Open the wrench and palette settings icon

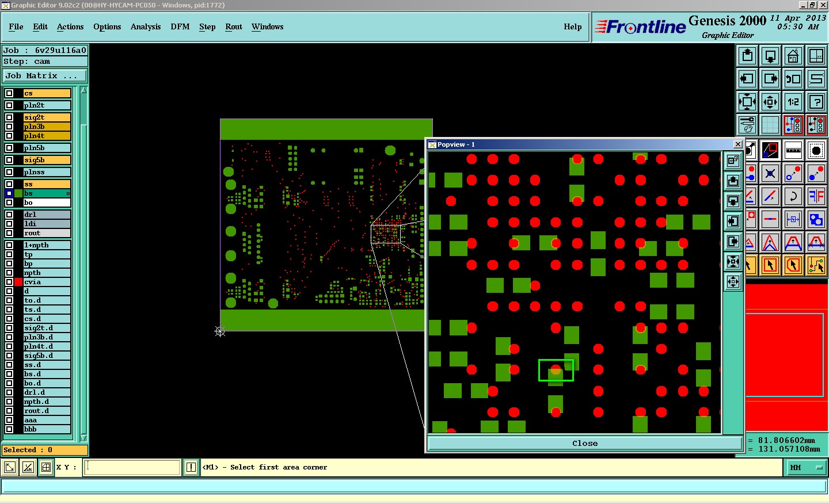[747, 125]
